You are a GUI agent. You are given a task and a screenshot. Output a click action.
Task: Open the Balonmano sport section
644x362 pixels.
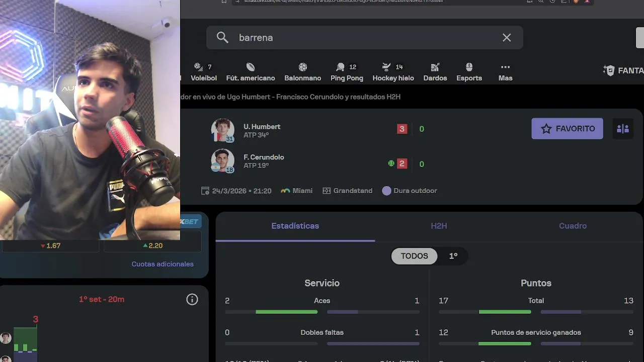click(x=302, y=72)
